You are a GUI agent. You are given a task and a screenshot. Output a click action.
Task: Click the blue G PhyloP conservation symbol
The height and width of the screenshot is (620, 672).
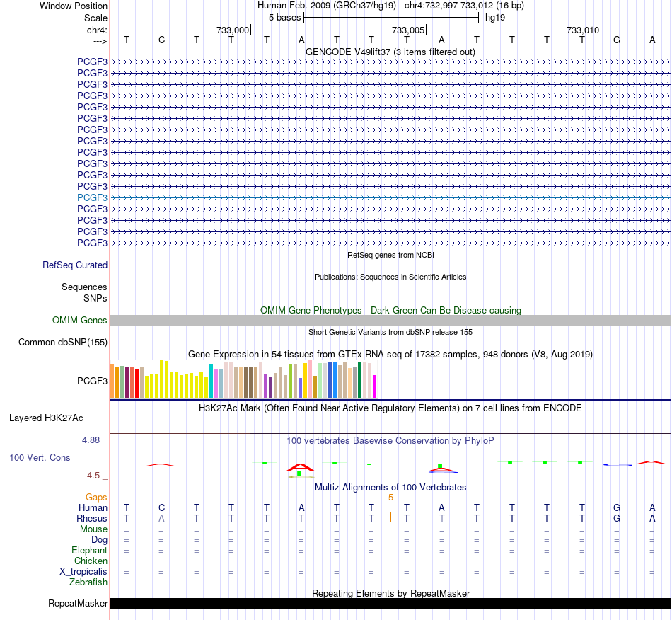618,464
